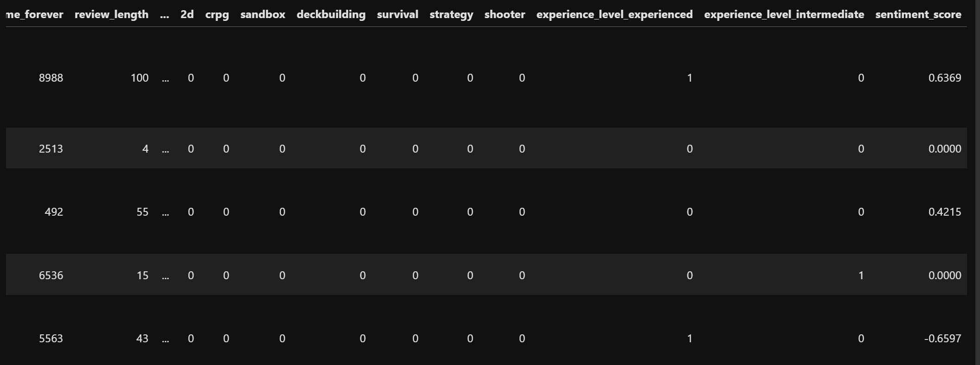
Task: Click sentiment score cell 0.6369
Action: coord(945,78)
